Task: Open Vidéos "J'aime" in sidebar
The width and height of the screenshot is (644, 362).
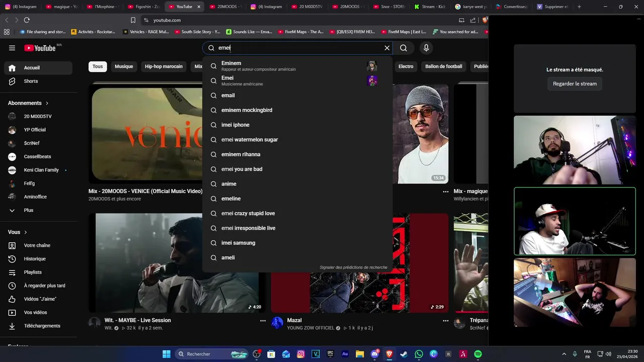Action: point(38,299)
